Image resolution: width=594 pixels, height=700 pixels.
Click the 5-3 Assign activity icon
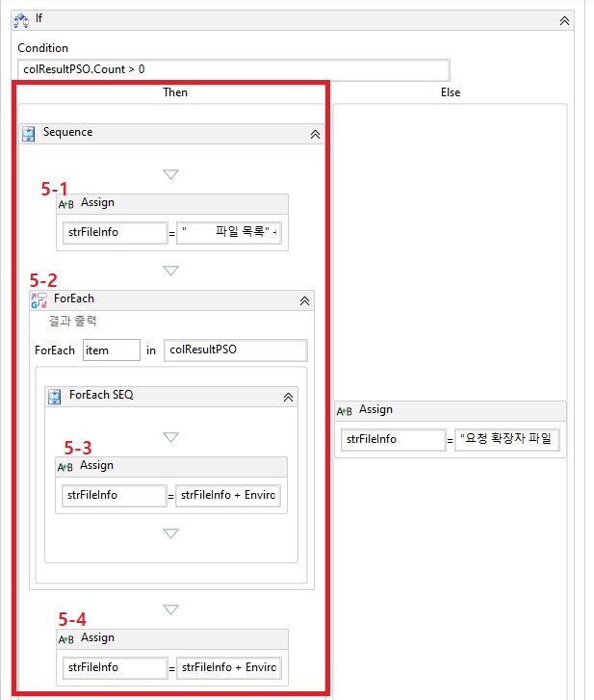click(65, 466)
